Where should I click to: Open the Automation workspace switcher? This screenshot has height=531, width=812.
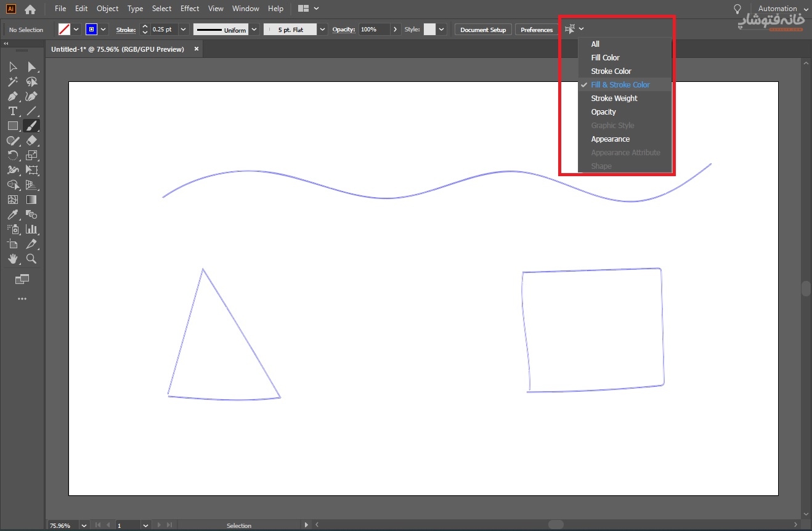782,9
